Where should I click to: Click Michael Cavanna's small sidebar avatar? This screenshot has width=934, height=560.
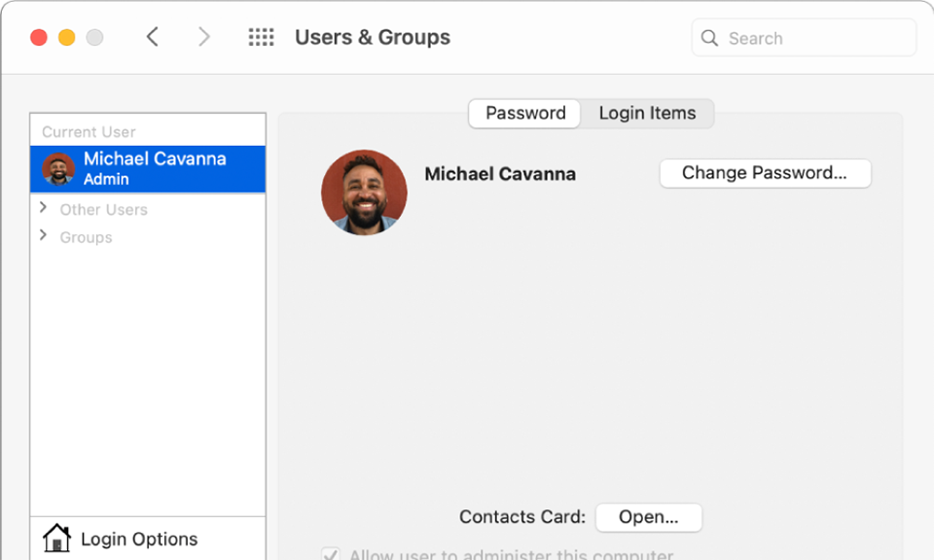tap(58, 169)
